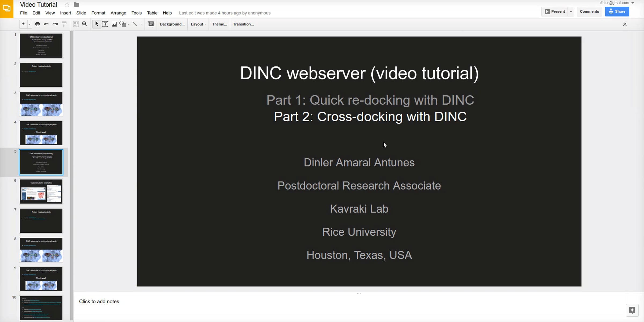The width and height of the screenshot is (644, 322).
Task: Click the insert image icon
Action: (114, 24)
